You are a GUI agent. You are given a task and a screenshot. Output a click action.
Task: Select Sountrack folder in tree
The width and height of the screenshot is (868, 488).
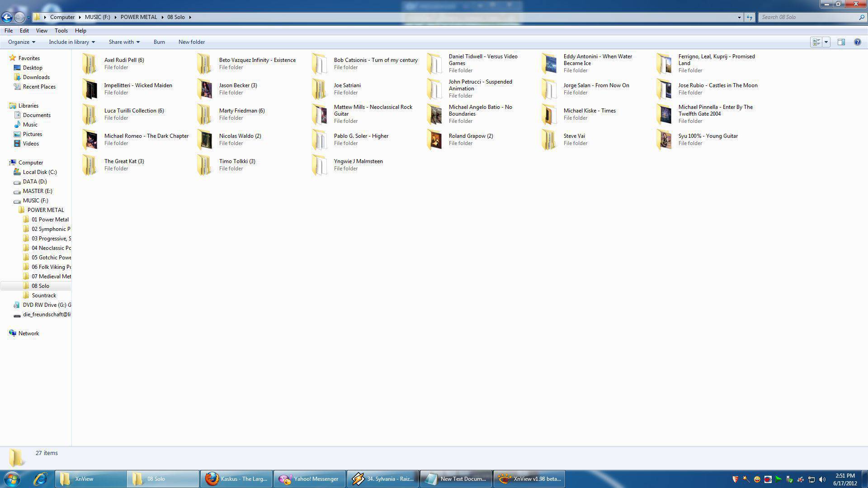click(44, 296)
